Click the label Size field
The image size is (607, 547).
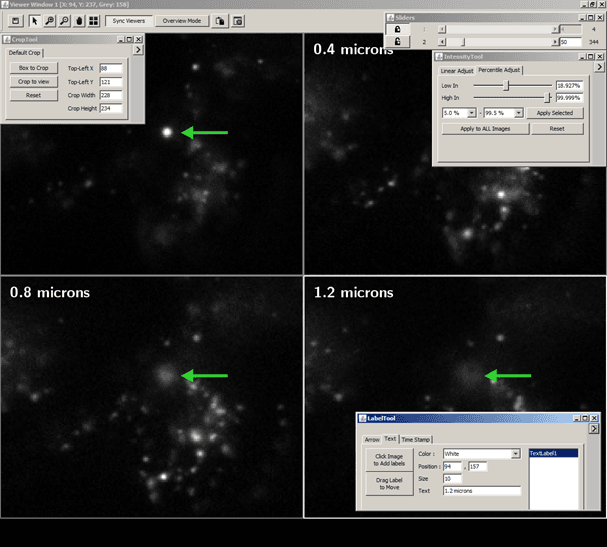click(x=452, y=479)
